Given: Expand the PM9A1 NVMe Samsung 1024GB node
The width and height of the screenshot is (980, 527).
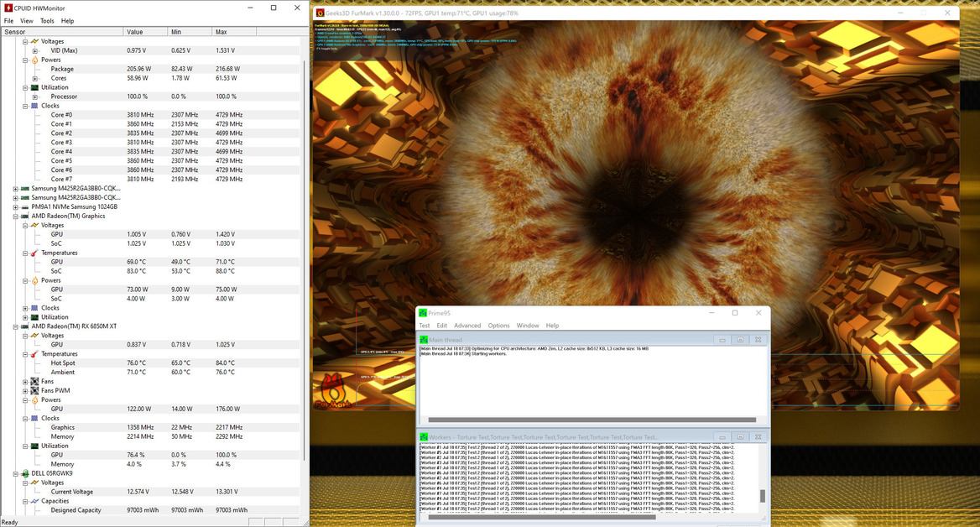Looking at the screenshot, I should [x=16, y=207].
